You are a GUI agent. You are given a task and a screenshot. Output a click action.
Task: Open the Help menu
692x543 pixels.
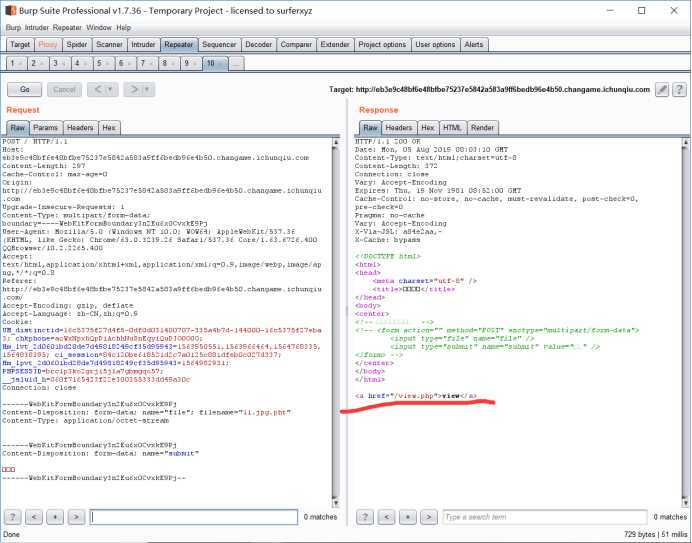[x=124, y=27]
